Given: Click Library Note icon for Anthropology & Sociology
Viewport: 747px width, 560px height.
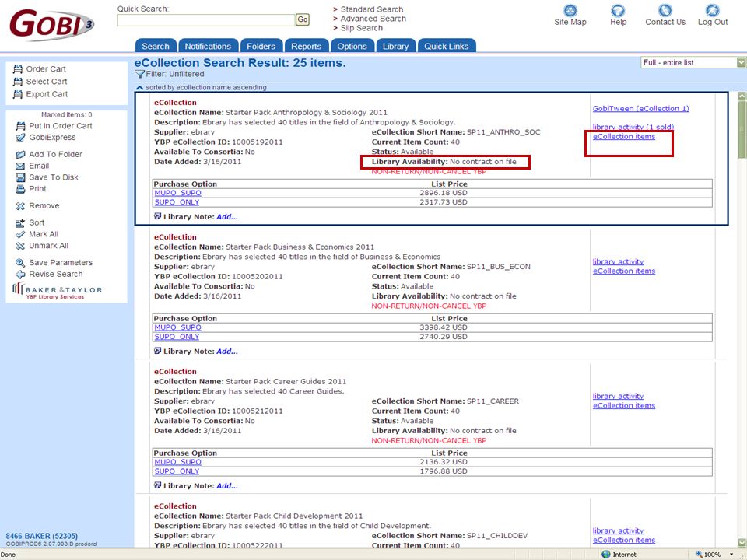Looking at the screenshot, I should coord(158,217).
